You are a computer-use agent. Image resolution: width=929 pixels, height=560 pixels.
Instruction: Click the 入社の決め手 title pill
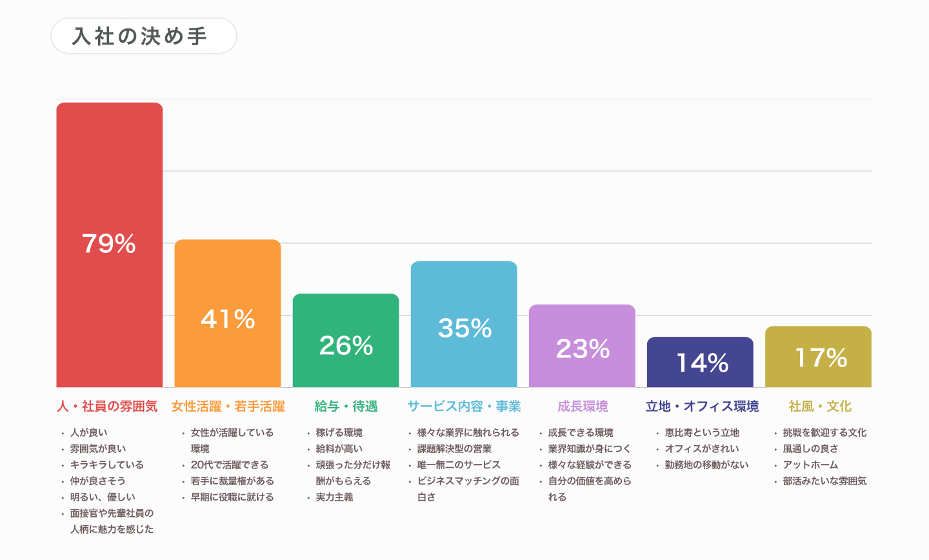[x=143, y=36]
